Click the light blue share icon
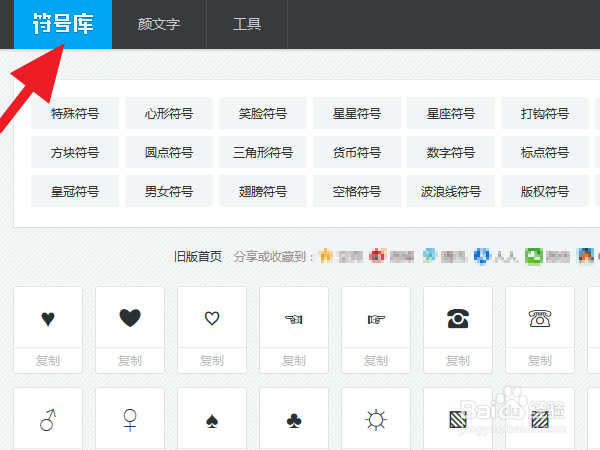 tap(430, 256)
